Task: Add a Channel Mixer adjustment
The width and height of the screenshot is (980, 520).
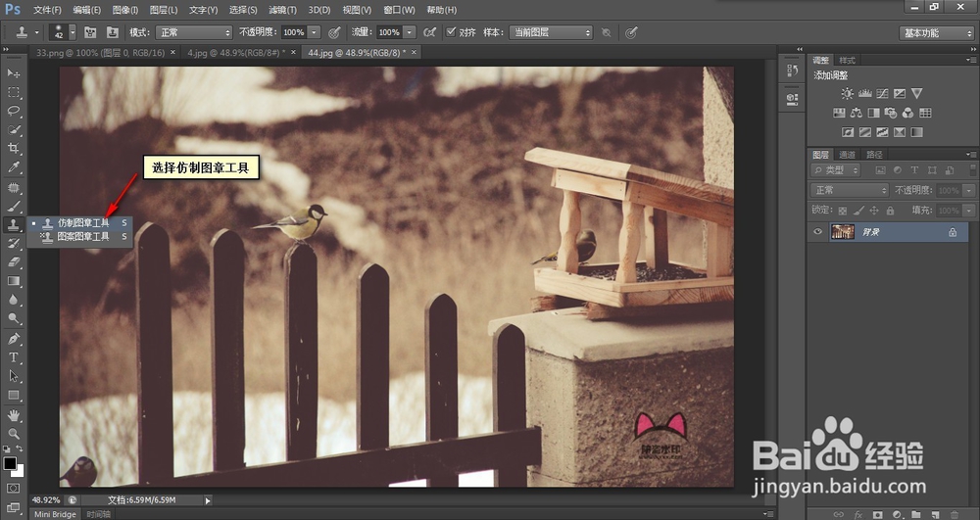Action: [x=907, y=113]
